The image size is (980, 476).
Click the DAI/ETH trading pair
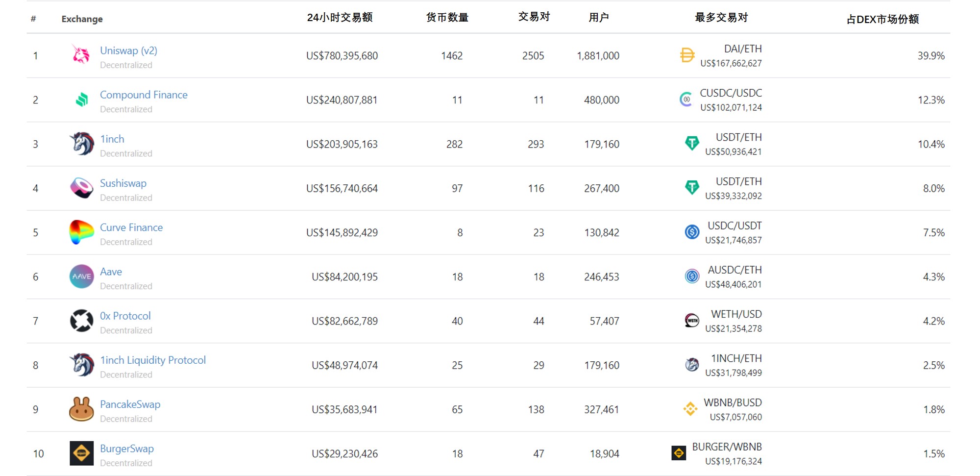tap(743, 49)
